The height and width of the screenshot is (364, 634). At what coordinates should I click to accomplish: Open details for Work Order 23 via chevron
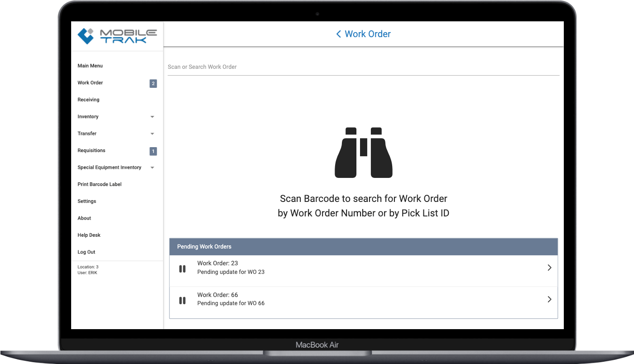coord(549,268)
